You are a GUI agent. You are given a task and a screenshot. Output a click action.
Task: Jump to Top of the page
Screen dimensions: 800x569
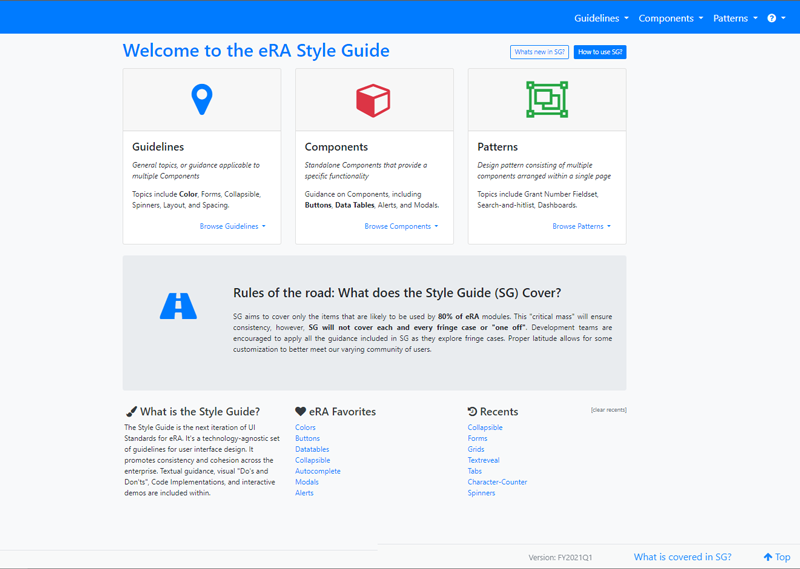coord(776,557)
